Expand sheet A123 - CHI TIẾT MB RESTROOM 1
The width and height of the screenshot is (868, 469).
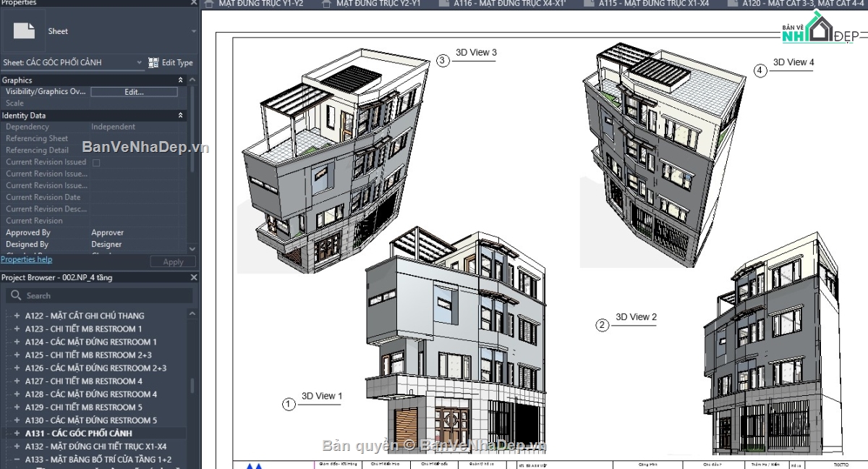(x=17, y=329)
